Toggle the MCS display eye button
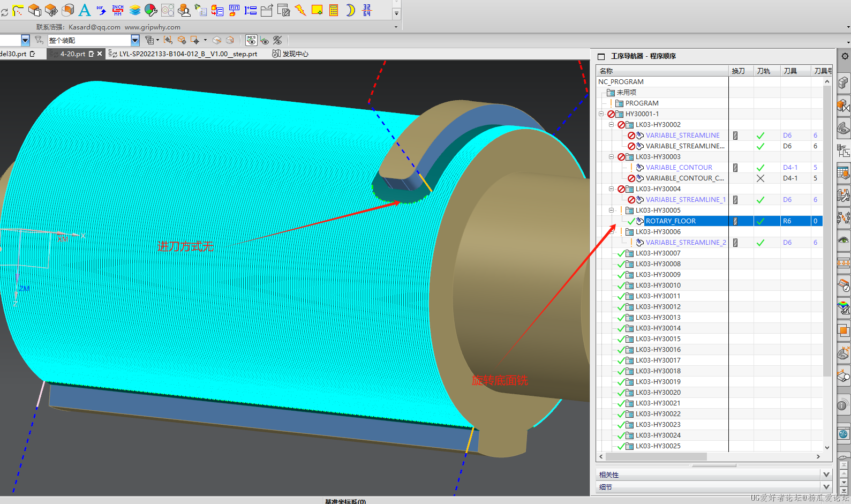The height and width of the screenshot is (504, 851). pyautogui.click(x=251, y=40)
